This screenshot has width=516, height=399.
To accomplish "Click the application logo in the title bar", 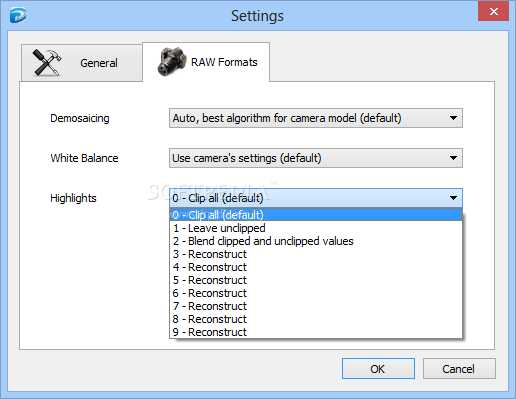I will pyautogui.click(x=18, y=16).
